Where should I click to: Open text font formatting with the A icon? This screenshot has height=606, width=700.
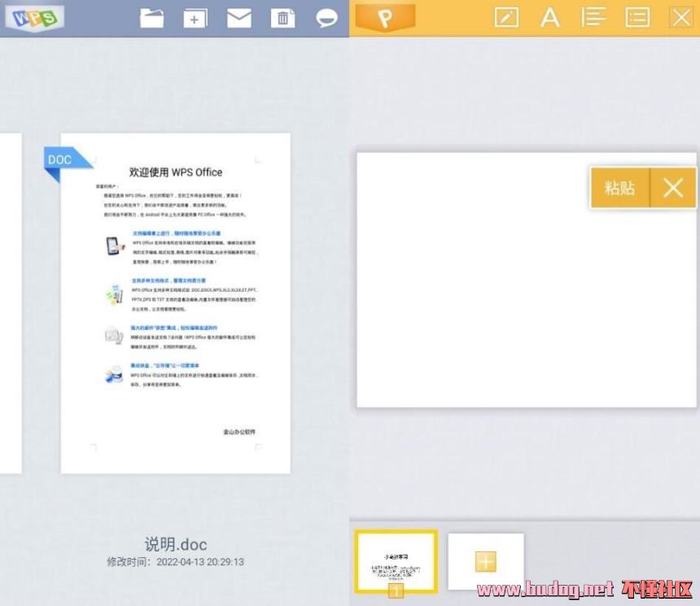click(550, 17)
